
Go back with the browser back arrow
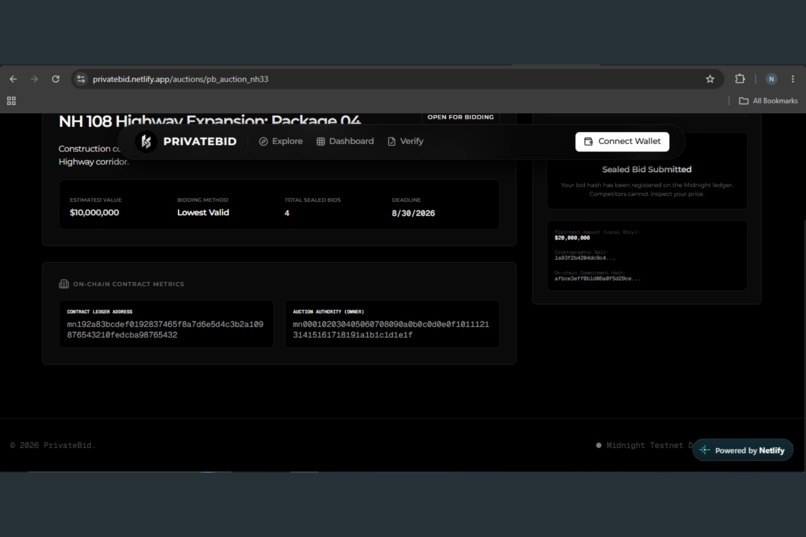[13, 79]
